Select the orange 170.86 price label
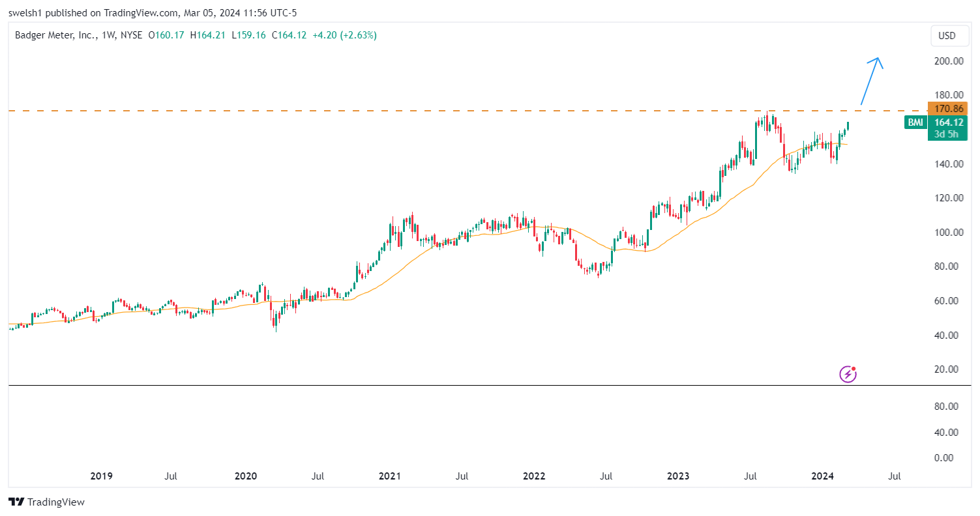 click(x=949, y=109)
